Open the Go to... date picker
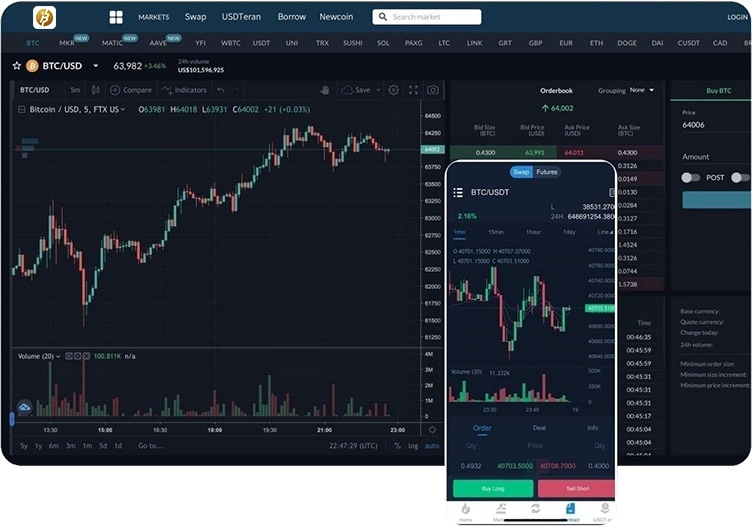This screenshot has height=527, width=752. coord(151,446)
